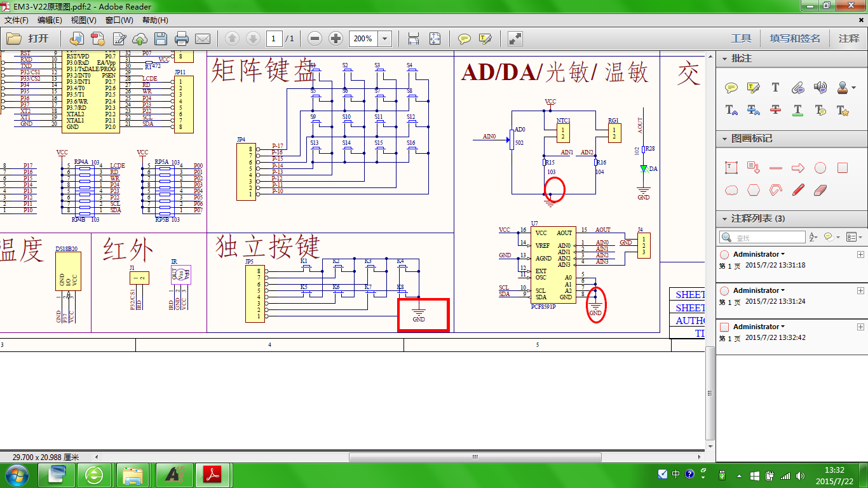Expand third Administrator comment with plus box

(860, 327)
